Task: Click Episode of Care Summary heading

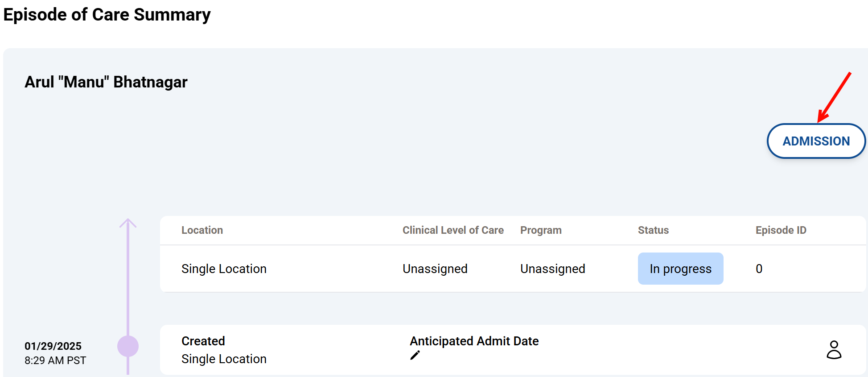Action: 107,15
